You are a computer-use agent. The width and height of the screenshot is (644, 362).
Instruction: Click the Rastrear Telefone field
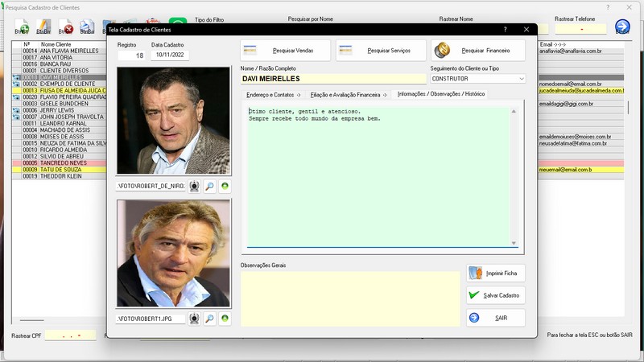click(580, 29)
